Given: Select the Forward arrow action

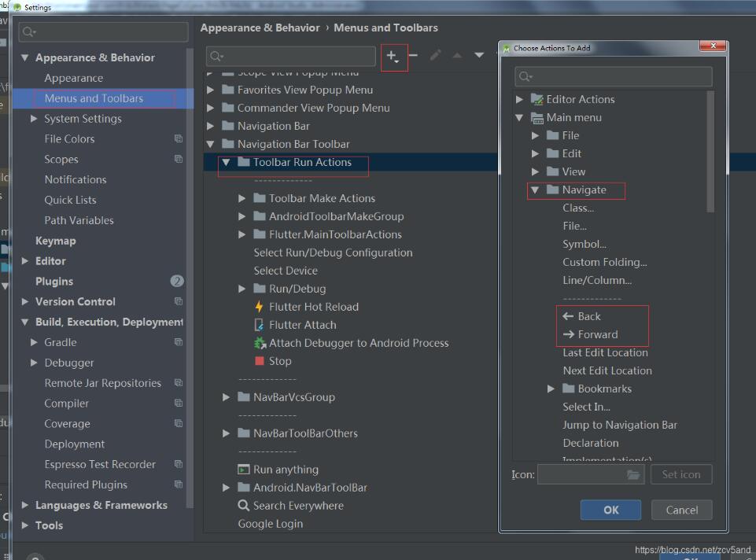Looking at the screenshot, I should click(x=597, y=334).
